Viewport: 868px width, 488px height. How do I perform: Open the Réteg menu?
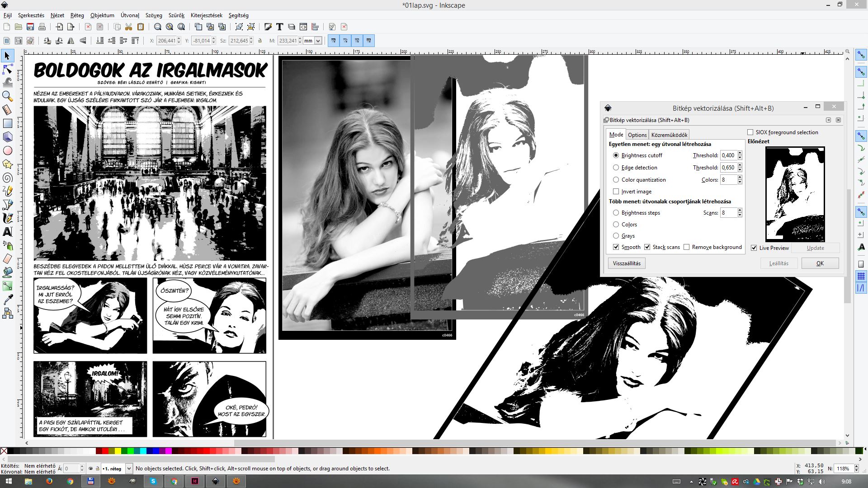coord(77,15)
